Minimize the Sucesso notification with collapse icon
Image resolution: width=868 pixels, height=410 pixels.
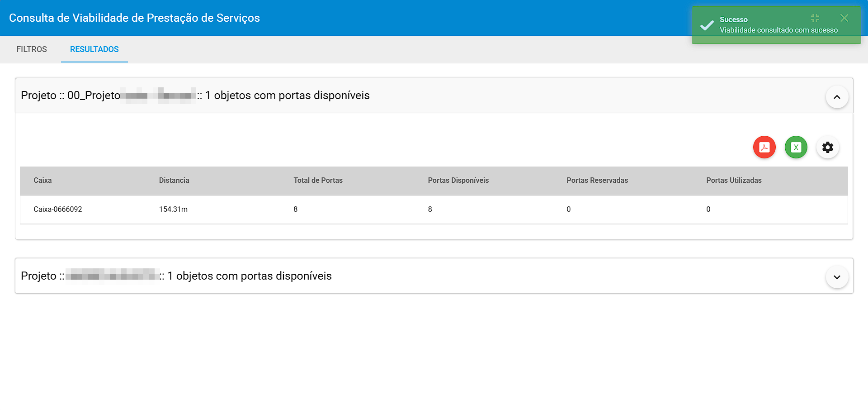pyautogui.click(x=815, y=18)
